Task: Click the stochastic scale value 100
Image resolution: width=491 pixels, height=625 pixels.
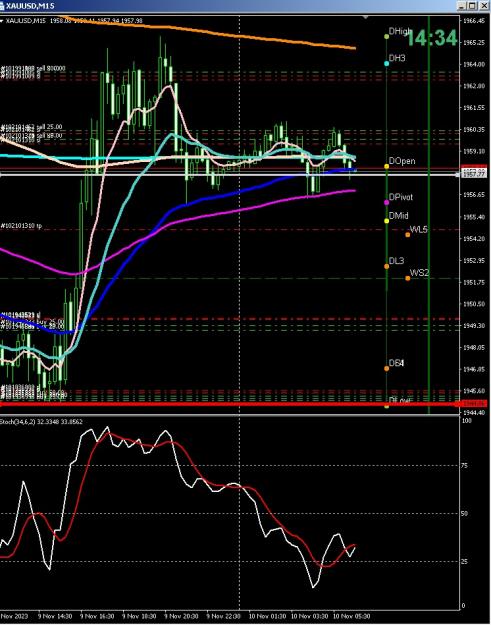Action: (466, 421)
